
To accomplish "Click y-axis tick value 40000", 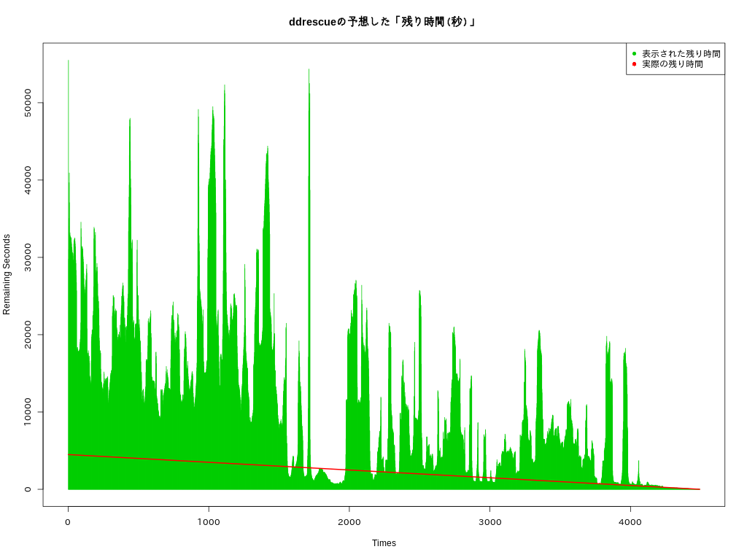I will click(x=28, y=180).
